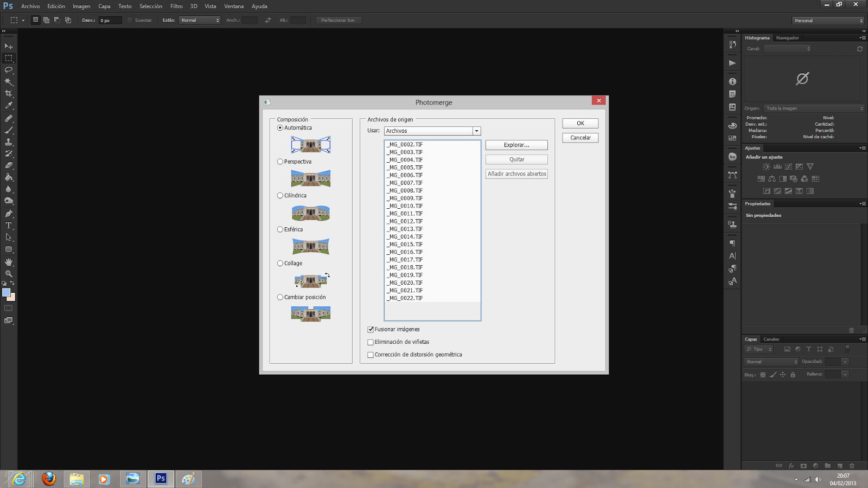Select Esférica composition option
The height and width of the screenshot is (488, 868).
point(280,229)
